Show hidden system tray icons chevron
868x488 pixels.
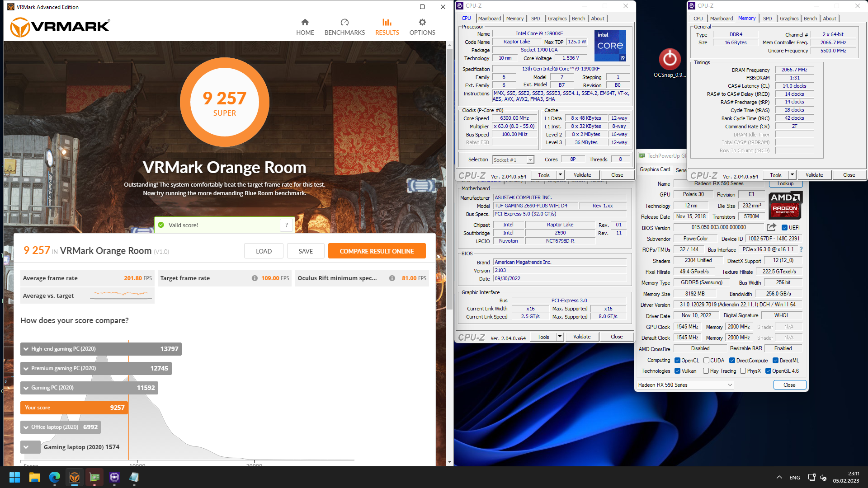[x=779, y=477]
